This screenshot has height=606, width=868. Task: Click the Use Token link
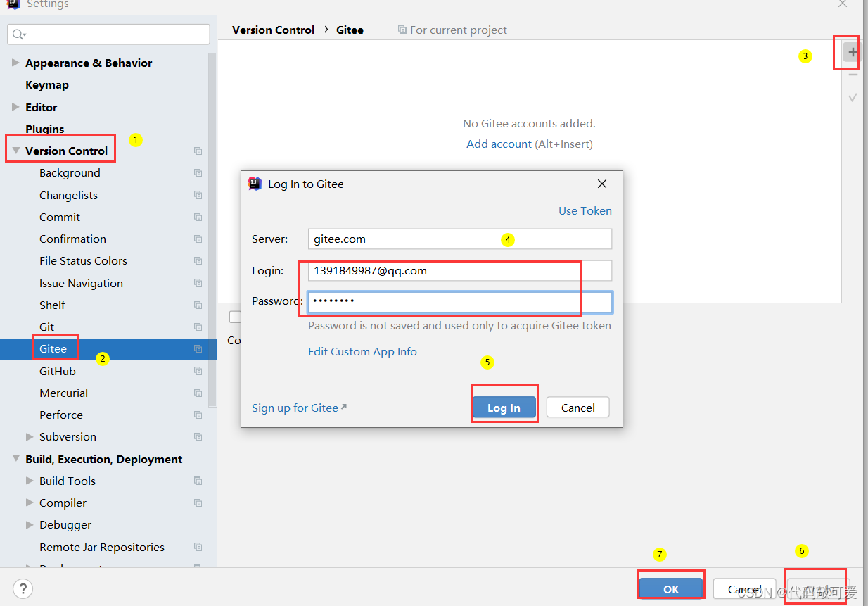coord(585,210)
